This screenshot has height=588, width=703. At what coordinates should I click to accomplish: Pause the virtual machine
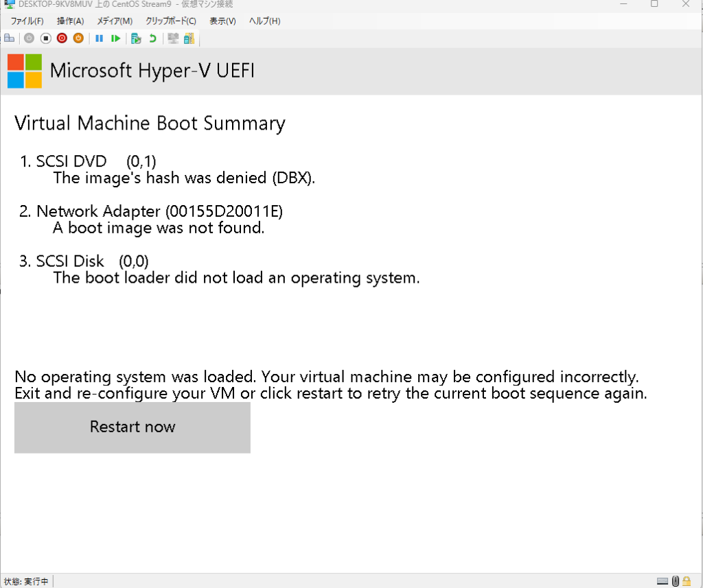pyautogui.click(x=99, y=38)
